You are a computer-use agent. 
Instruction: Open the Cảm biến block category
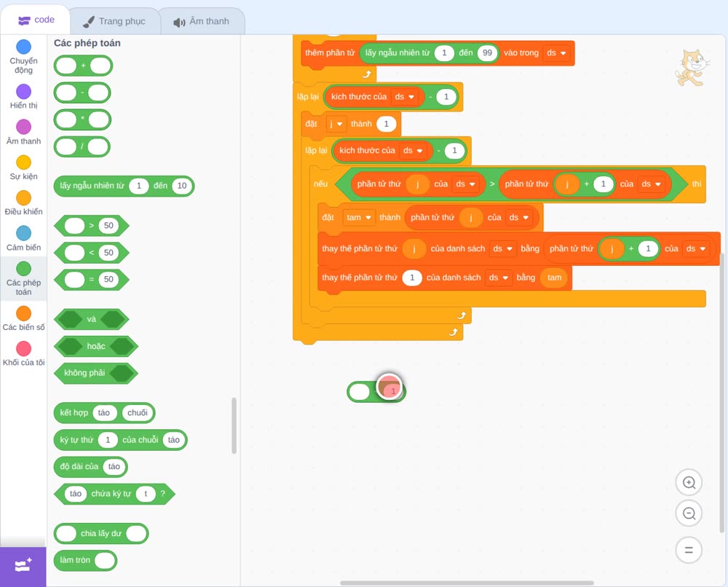tap(23, 239)
